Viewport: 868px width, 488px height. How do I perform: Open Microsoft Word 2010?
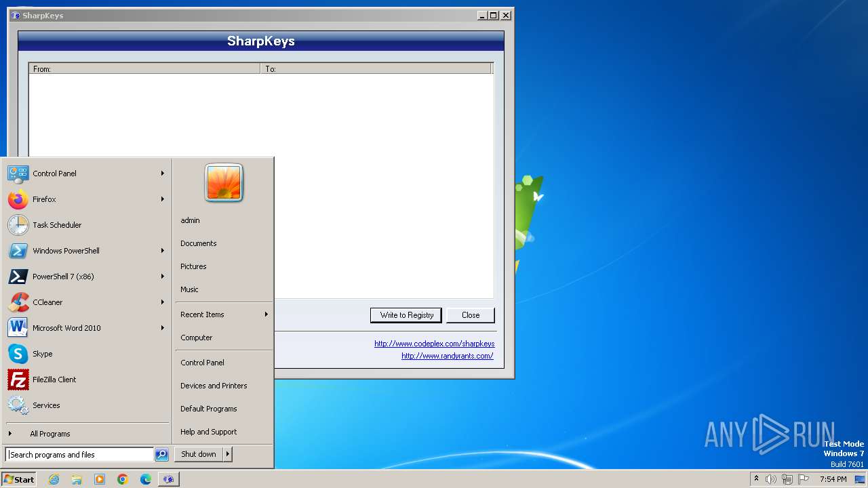coord(87,328)
